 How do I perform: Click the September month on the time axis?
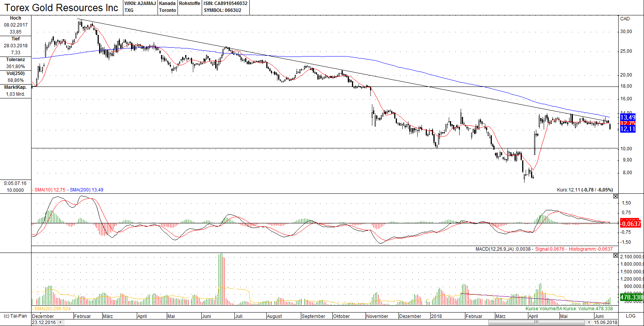coord(314,316)
